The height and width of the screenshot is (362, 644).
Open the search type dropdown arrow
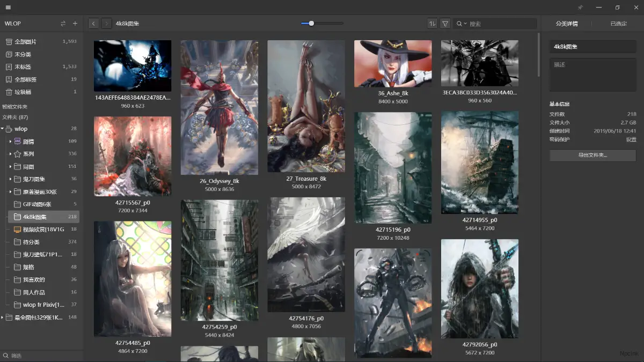[x=465, y=24]
